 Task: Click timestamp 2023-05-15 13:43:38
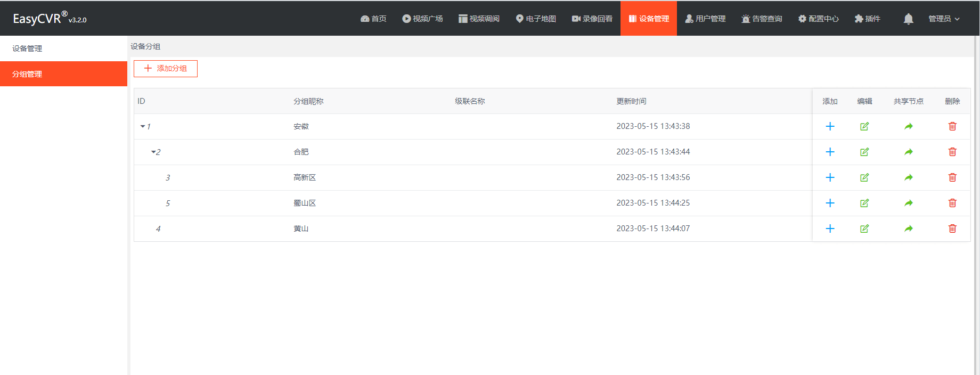653,126
